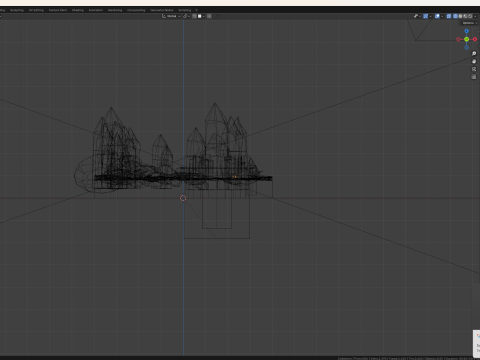The image size is (480, 360).
Task: Select the orange object origin in the wireframe
Action: point(235,177)
